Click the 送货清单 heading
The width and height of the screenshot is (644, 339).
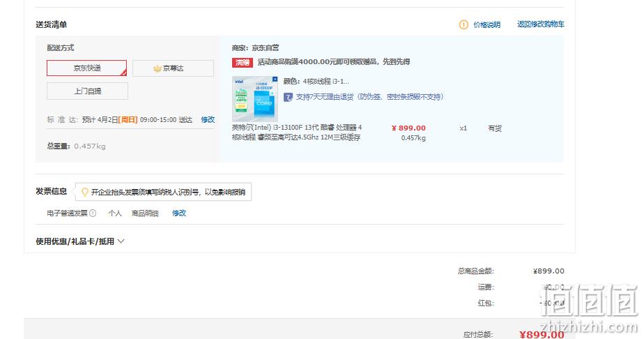coord(52,24)
